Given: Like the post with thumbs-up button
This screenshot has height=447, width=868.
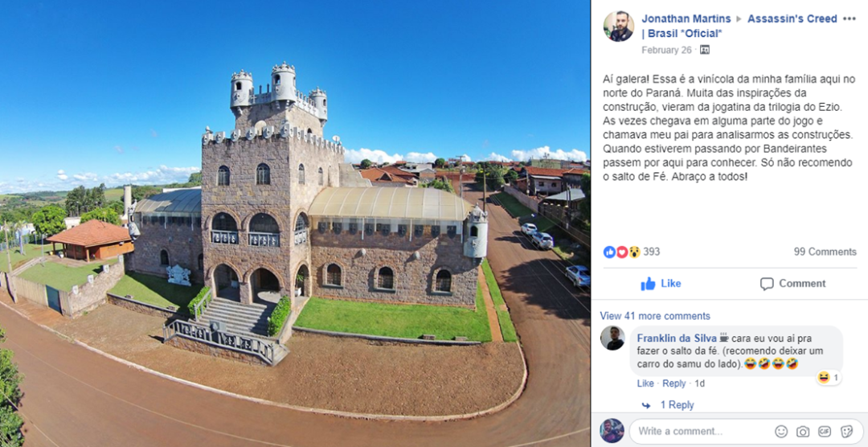Looking at the screenshot, I should coord(661,284).
